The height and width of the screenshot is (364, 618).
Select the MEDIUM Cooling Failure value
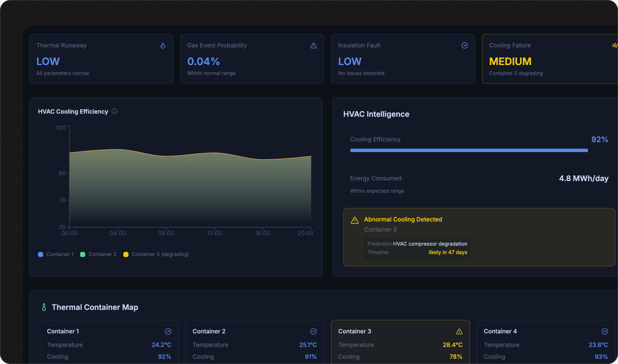click(510, 61)
